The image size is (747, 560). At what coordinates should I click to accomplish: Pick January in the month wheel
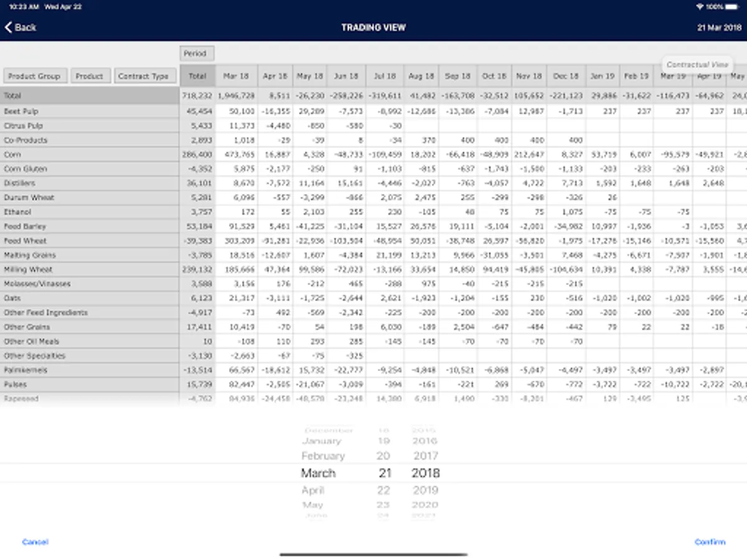pos(321,441)
